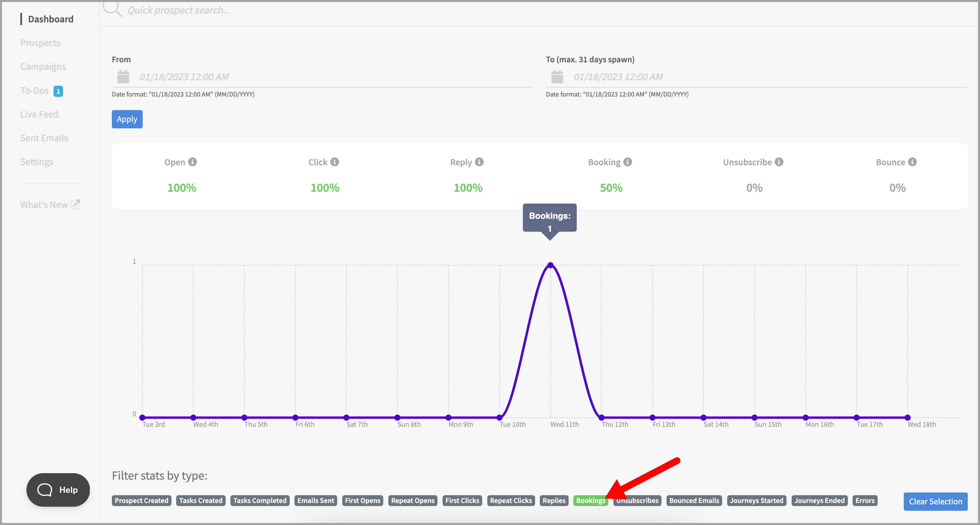Viewport: 980px width, 525px height.
Task: Toggle the Emails Sent filter
Action: pos(316,501)
